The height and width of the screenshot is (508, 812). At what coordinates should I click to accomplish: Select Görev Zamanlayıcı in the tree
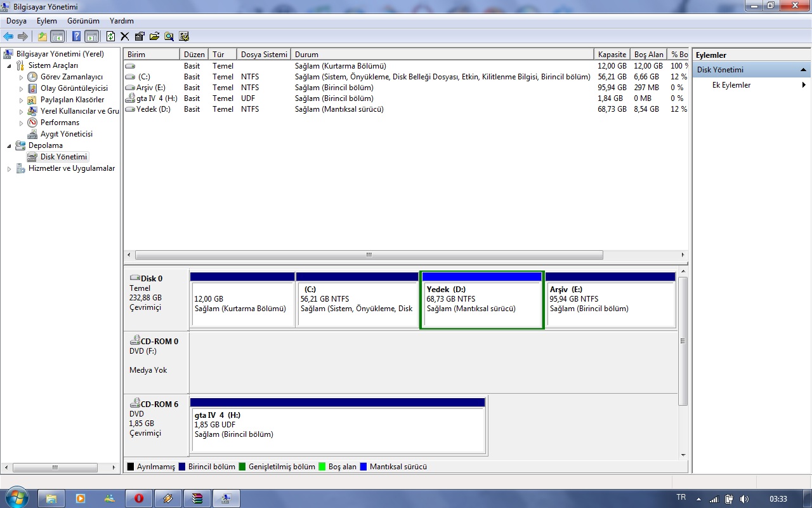(72, 77)
